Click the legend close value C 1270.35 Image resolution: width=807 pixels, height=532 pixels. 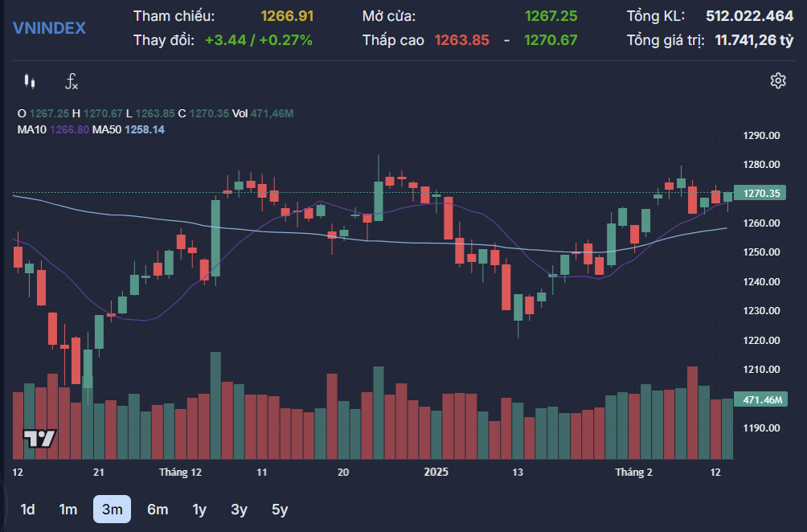tap(203, 113)
